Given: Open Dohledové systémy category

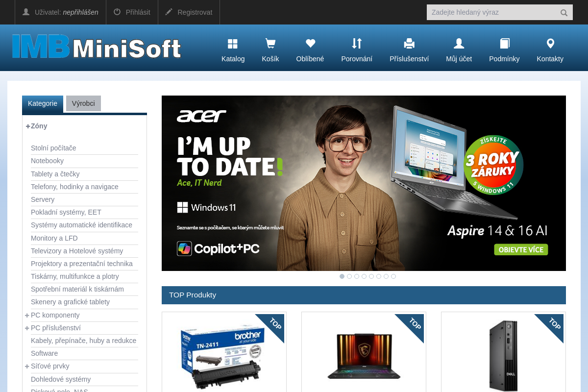Looking at the screenshot, I should tap(61, 379).
